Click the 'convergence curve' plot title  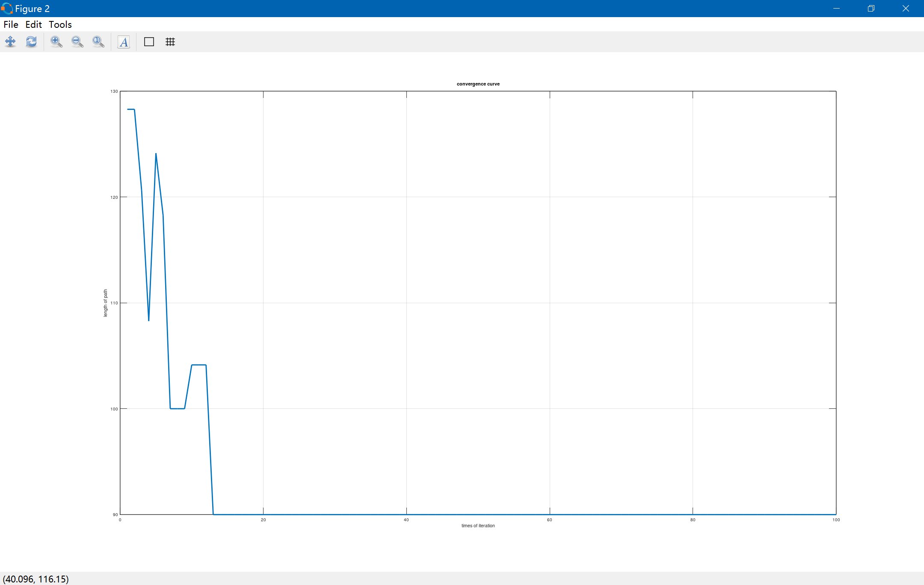478,84
